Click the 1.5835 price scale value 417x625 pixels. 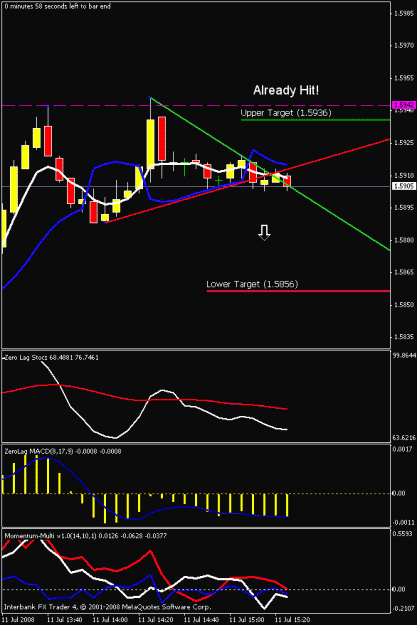(404, 337)
